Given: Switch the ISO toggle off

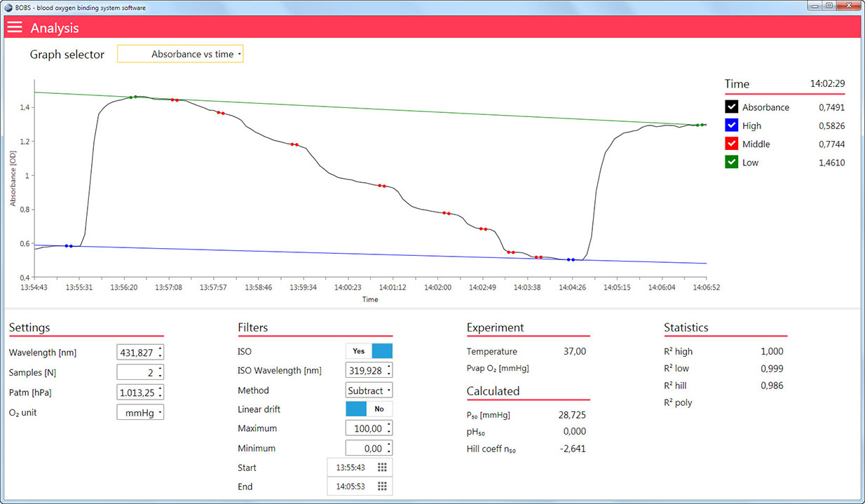Looking at the screenshot, I should [x=369, y=351].
